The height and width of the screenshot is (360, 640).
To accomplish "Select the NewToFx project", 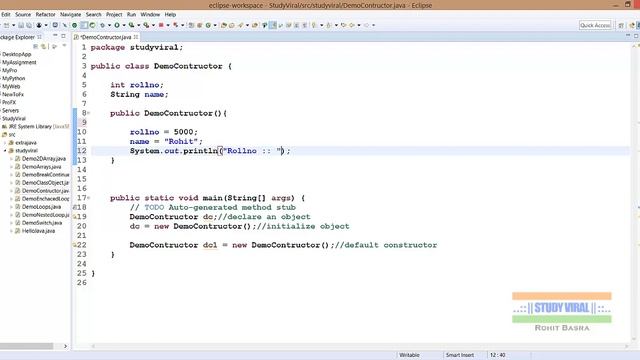I will point(13,94).
